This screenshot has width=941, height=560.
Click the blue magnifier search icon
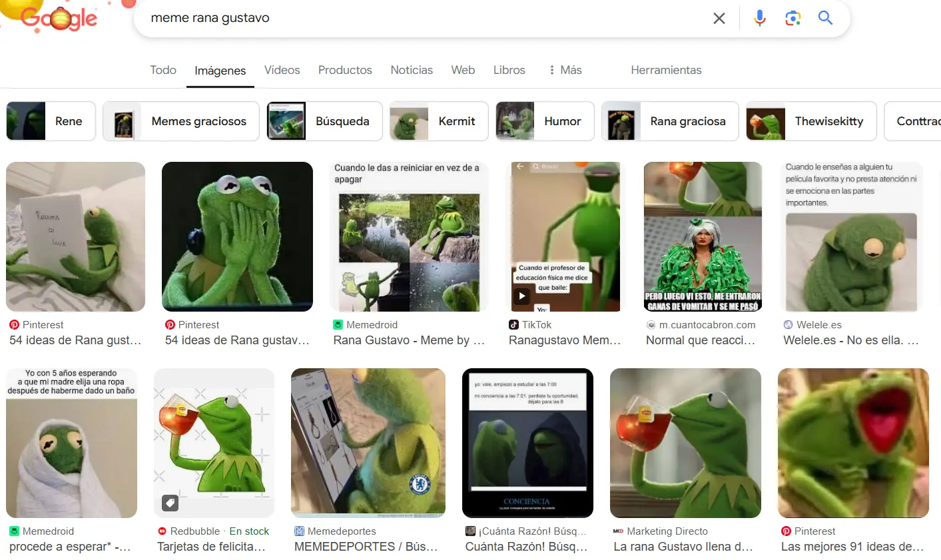coord(826,18)
